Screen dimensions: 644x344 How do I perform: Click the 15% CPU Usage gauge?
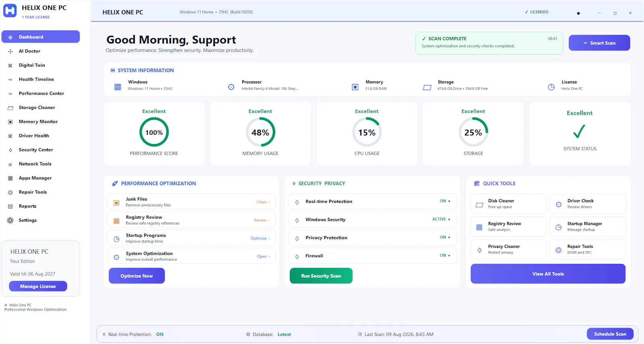[x=367, y=132]
